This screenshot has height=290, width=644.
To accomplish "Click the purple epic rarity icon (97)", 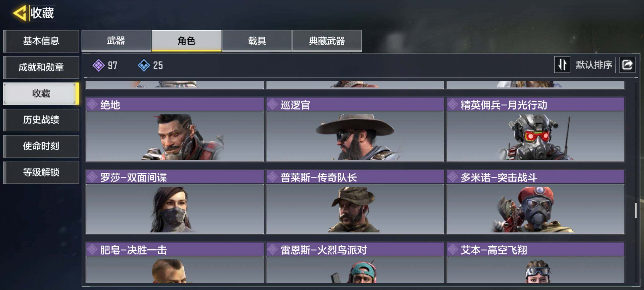I will coord(98,65).
